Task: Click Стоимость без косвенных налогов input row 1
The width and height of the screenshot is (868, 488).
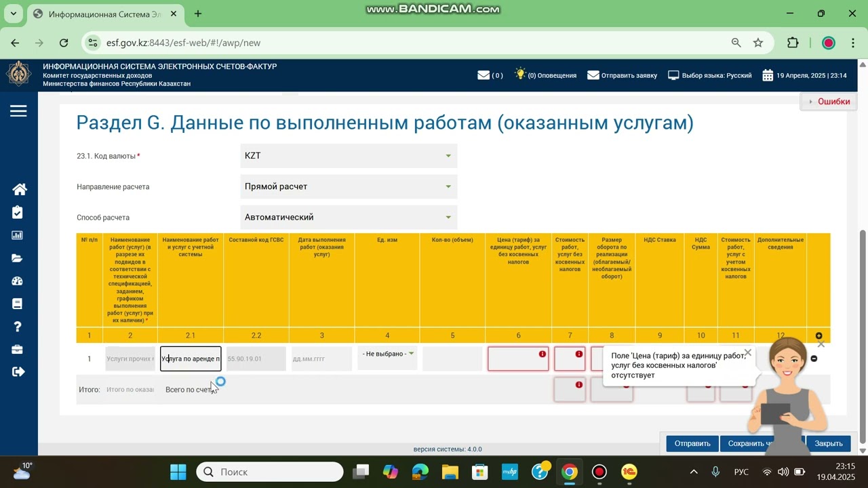Action: pyautogui.click(x=570, y=359)
